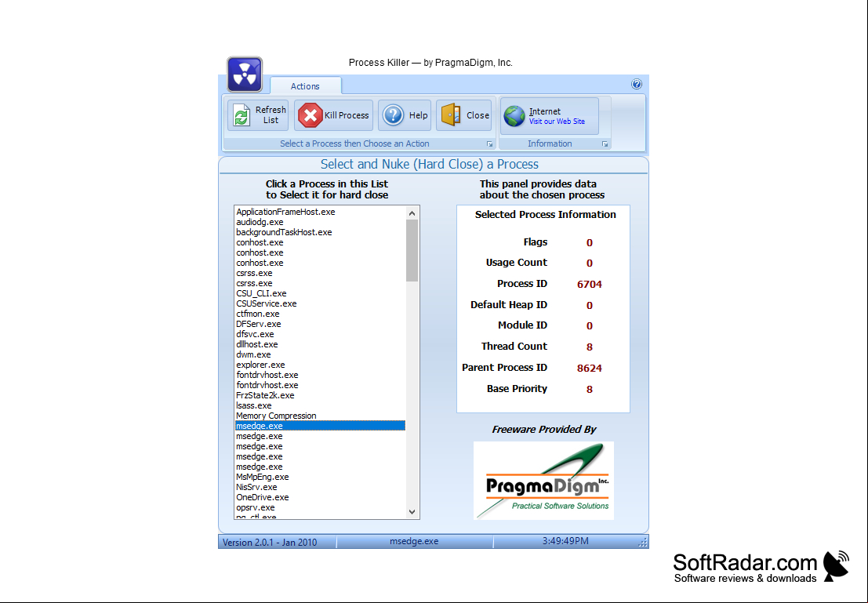
Task: Click the Usage Count value
Action: click(x=589, y=263)
